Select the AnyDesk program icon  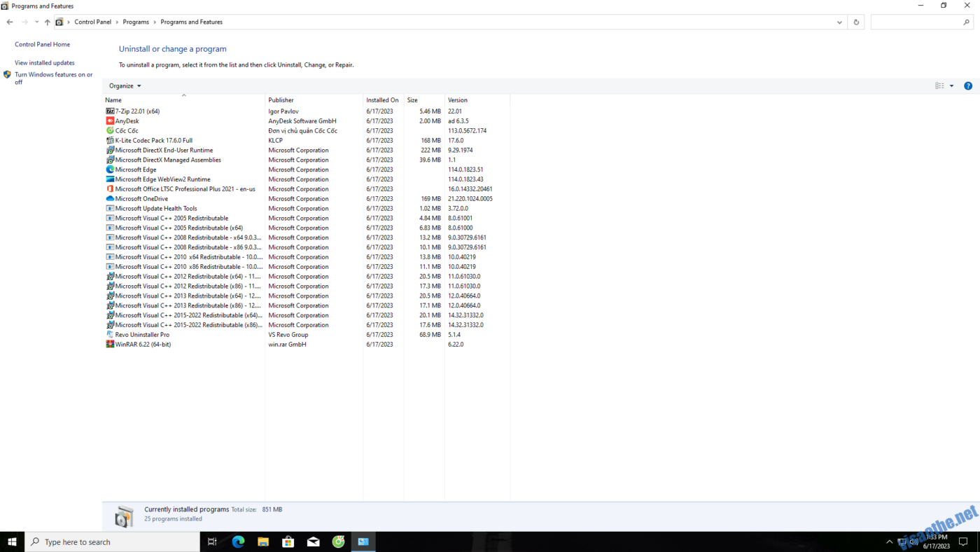tap(110, 120)
